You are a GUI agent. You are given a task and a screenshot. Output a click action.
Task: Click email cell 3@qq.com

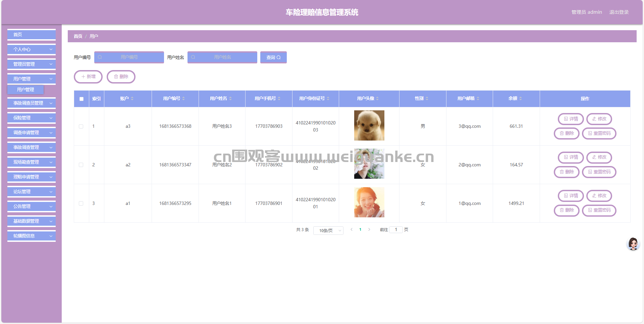tap(470, 126)
